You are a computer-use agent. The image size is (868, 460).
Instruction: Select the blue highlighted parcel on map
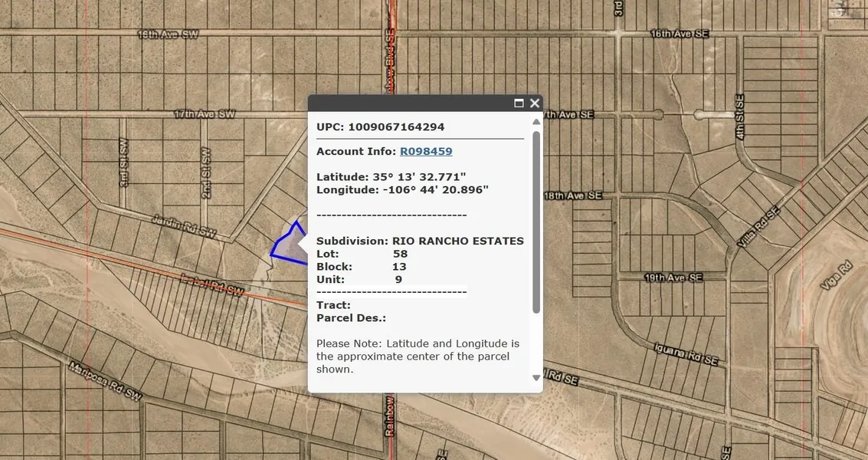(287, 247)
